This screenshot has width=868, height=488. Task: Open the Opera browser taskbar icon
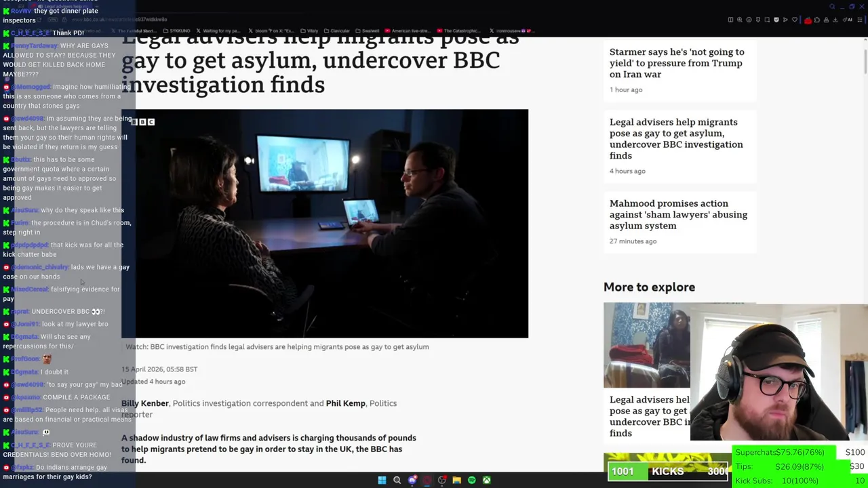click(x=427, y=480)
